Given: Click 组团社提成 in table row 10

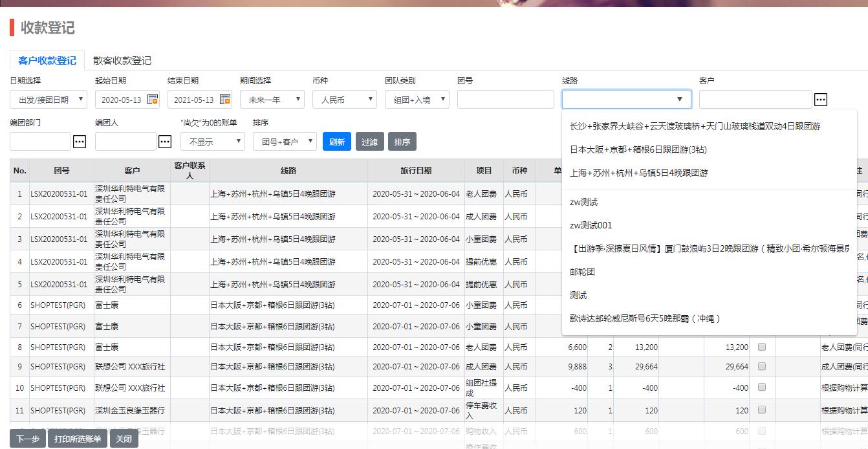Looking at the screenshot, I should pyautogui.click(x=481, y=388).
